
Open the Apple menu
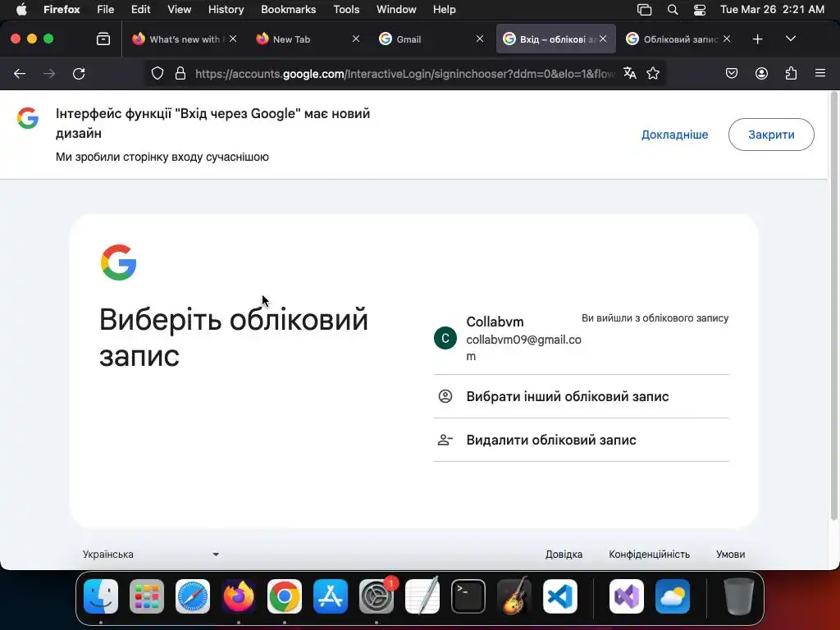(x=21, y=10)
